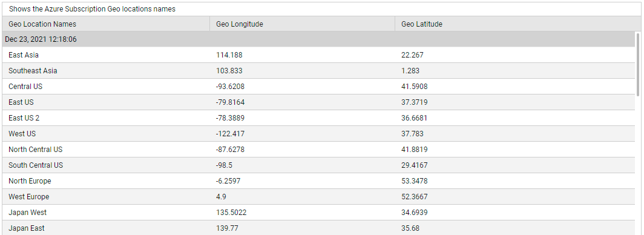The width and height of the screenshot is (644, 235).
Task: Click latitude value 53.3478
Action: pyautogui.click(x=415, y=180)
